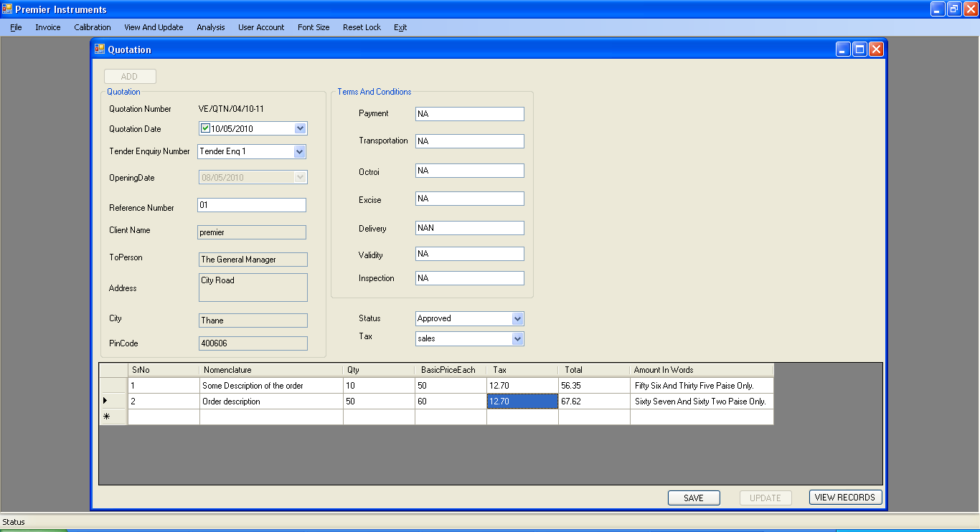Click the Excise input field
Viewport: 980px width, 532px height.
470,199
